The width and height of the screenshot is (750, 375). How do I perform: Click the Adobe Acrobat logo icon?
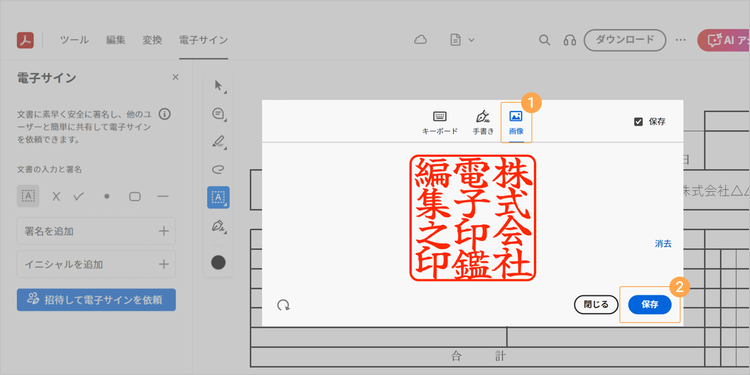25,40
